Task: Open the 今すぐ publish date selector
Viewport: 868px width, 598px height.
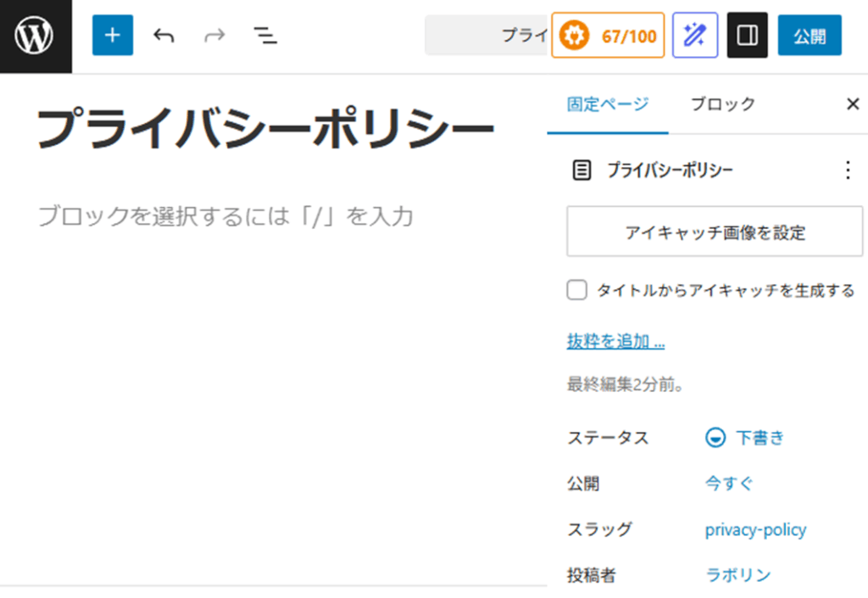Action: click(727, 483)
